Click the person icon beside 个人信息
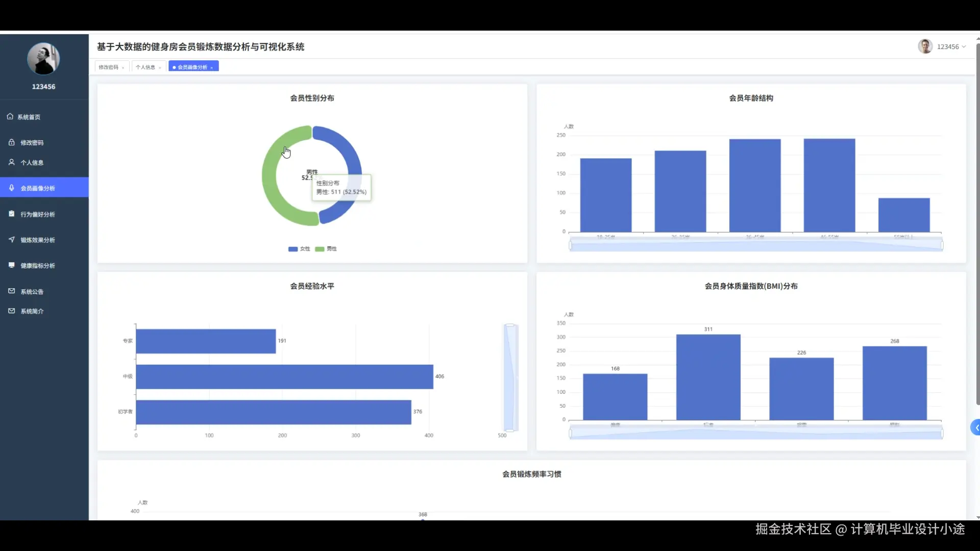The image size is (980, 551). coord(11,162)
